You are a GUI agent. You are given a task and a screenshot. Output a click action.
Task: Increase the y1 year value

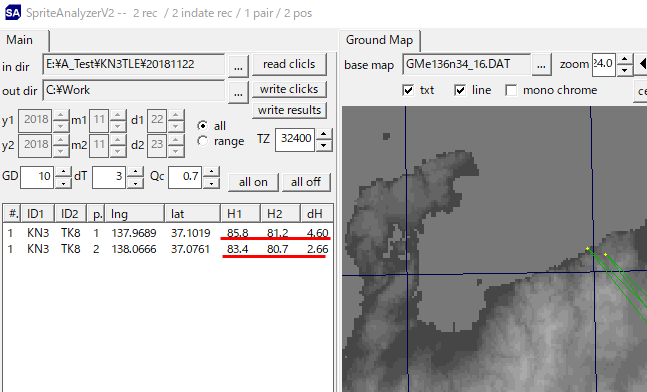click(x=61, y=115)
